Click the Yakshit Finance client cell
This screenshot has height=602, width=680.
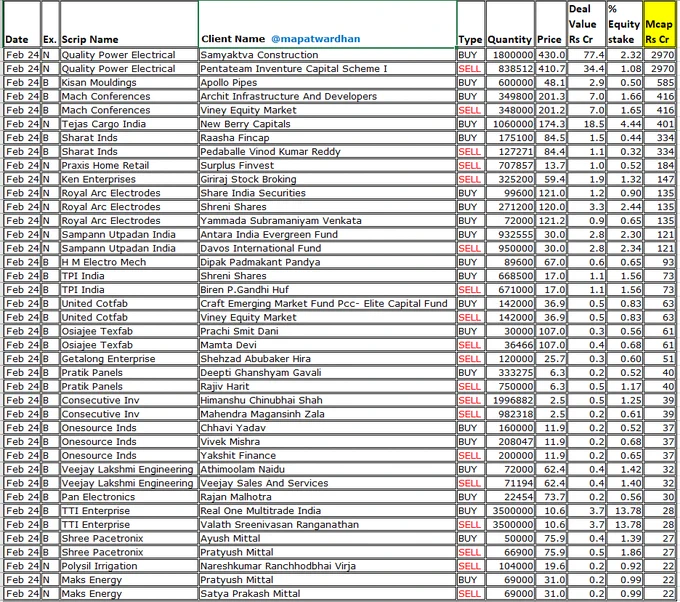point(327,456)
